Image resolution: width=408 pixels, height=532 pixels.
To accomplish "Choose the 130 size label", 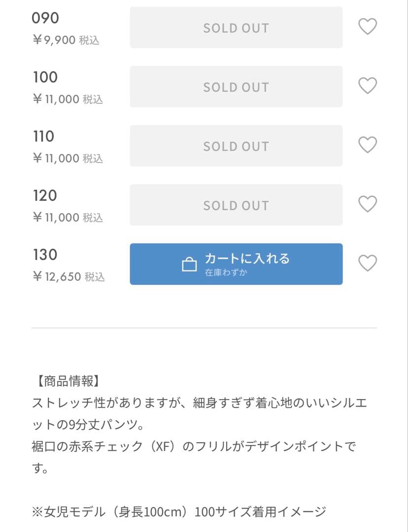I will coord(45,255).
